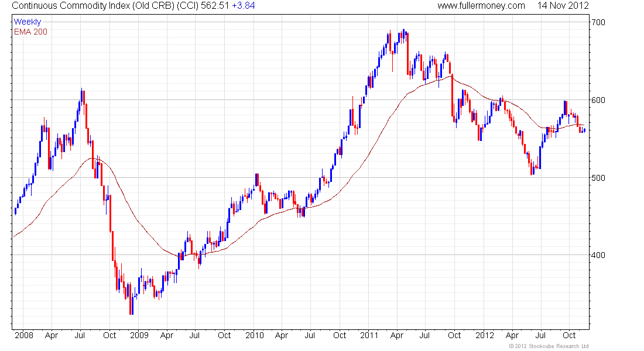Click the June 2012 low candle near 505
644x351 pixels.
(x=532, y=168)
